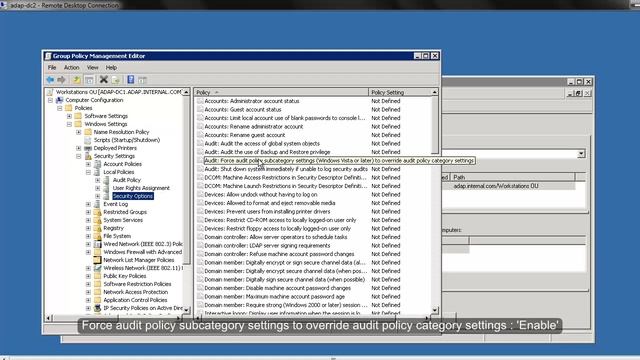Click the Path column header in background window
The image size is (640, 360).
[512, 177]
